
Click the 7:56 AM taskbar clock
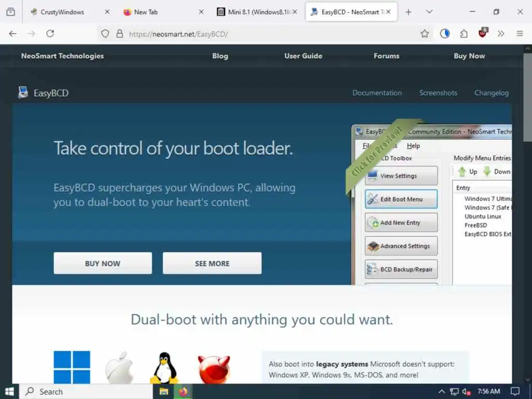(488, 391)
